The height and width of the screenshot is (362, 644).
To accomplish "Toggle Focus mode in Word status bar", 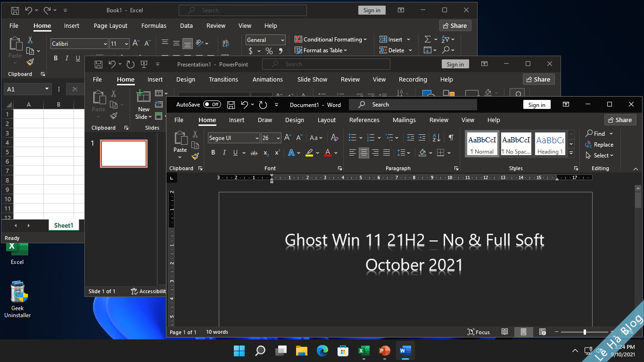I will [479, 332].
